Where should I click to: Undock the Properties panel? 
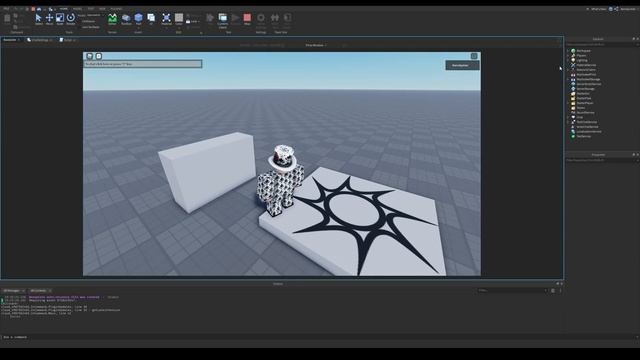(633, 155)
